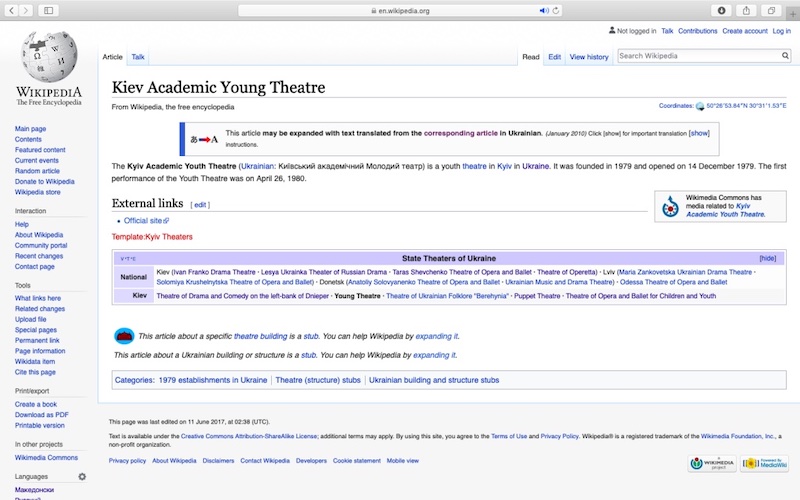Toggle the Safari sidebar button
Screen dimensions: 800x500
click(48, 10)
